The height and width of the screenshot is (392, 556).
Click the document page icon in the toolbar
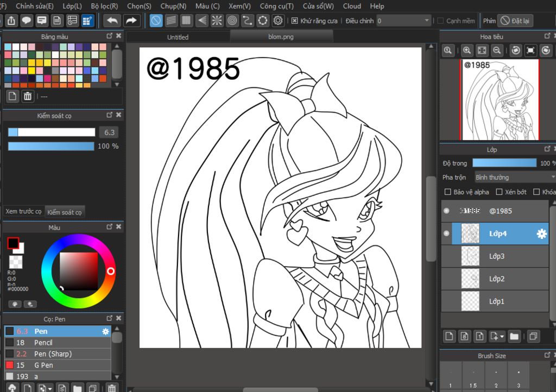56,21
